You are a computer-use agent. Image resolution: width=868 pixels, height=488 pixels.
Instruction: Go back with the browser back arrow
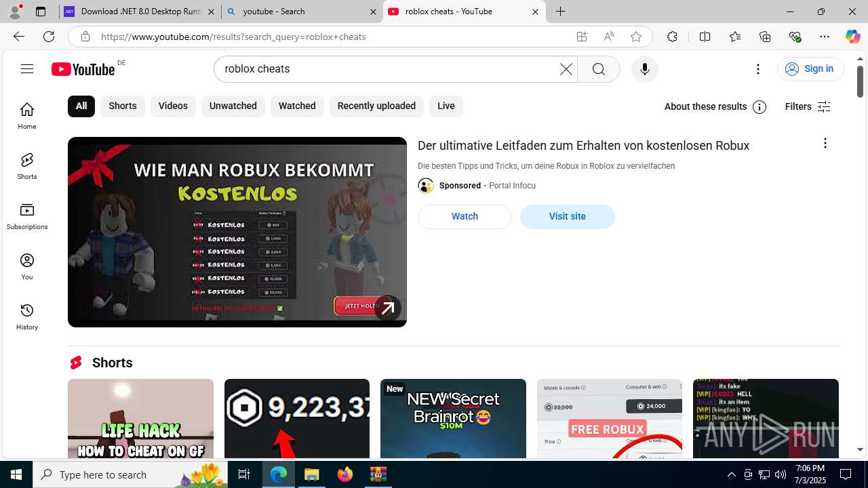18,37
